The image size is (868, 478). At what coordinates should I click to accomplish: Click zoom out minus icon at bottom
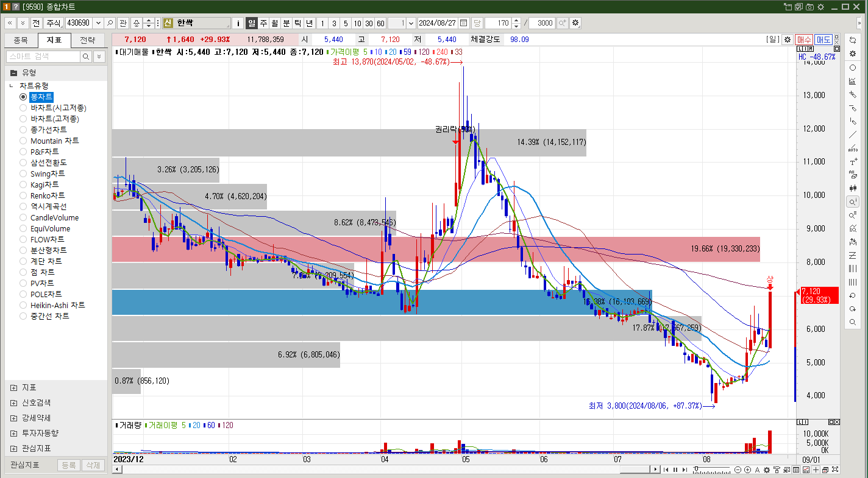pyautogui.click(x=738, y=469)
